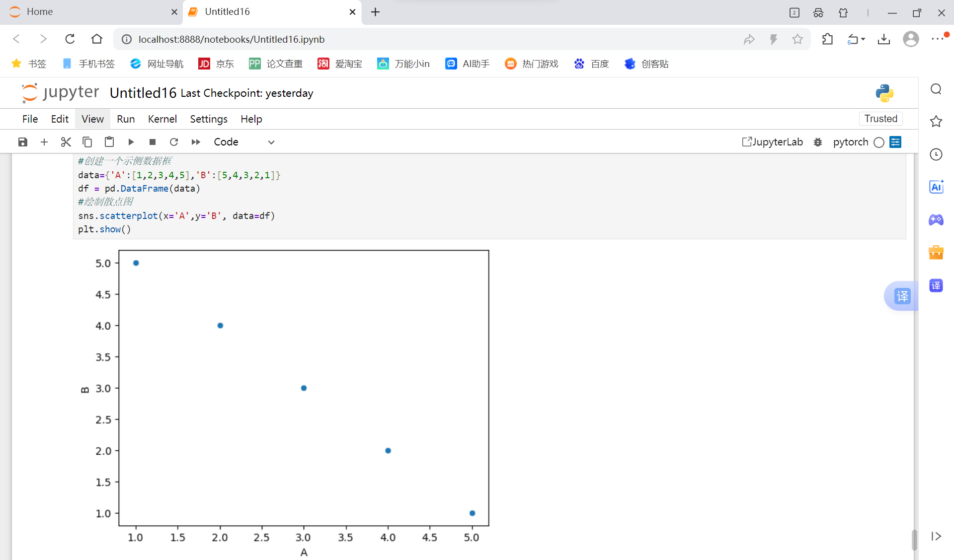Click the pytorch kernel name
The image size is (954, 560).
point(850,142)
